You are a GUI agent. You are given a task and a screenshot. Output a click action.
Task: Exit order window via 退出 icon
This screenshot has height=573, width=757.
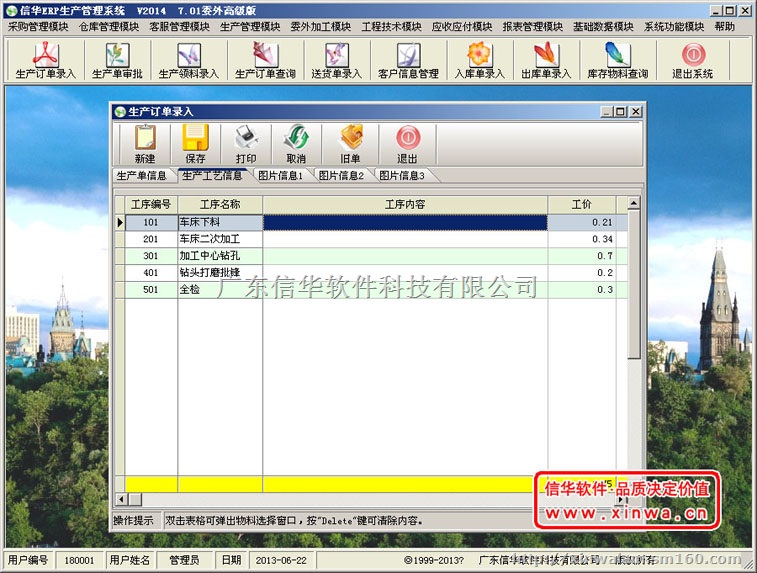click(407, 144)
